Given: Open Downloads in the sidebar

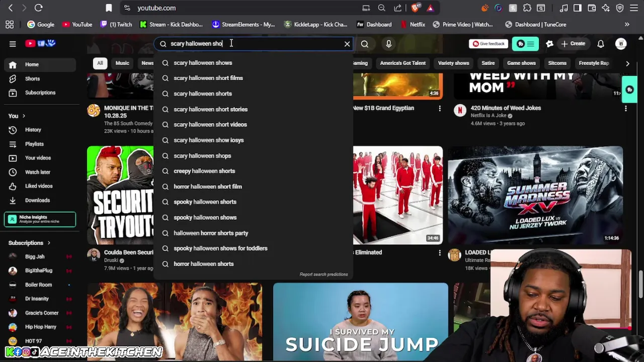Looking at the screenshot, I should pos(40,200).
